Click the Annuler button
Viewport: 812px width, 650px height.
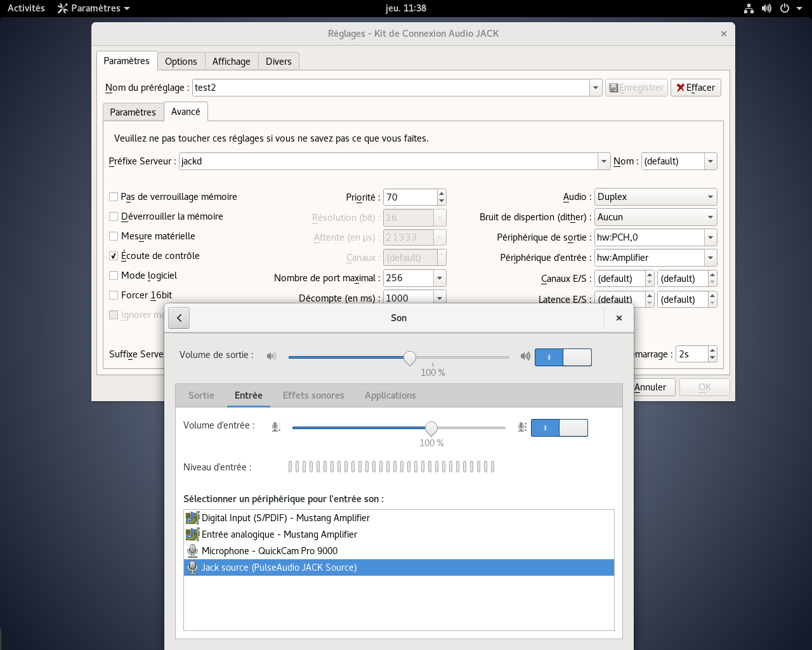click(x=650, y=387)
